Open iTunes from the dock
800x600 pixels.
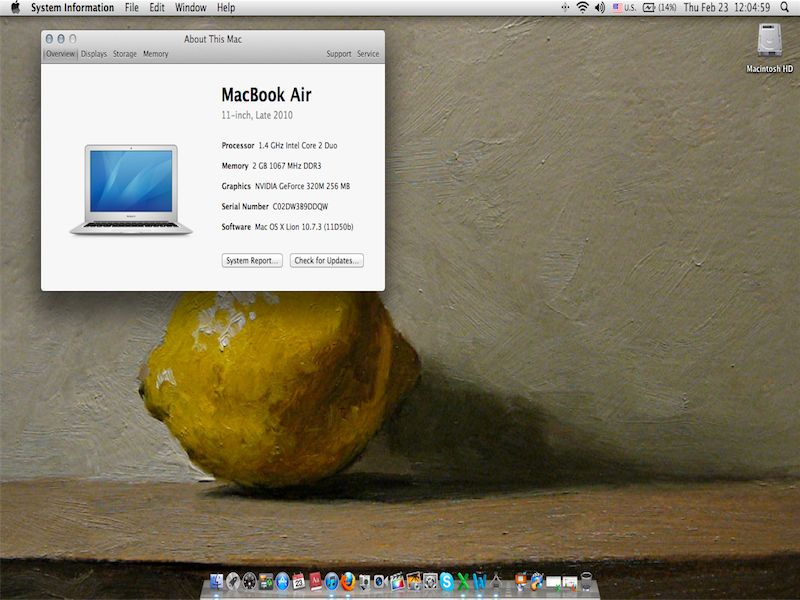click(331, 580)
